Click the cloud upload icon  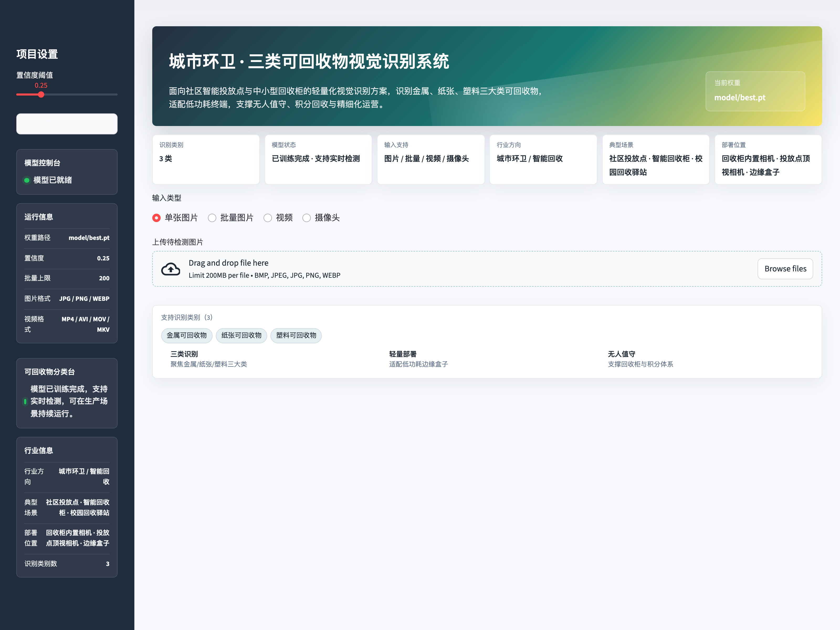(171, 269)
